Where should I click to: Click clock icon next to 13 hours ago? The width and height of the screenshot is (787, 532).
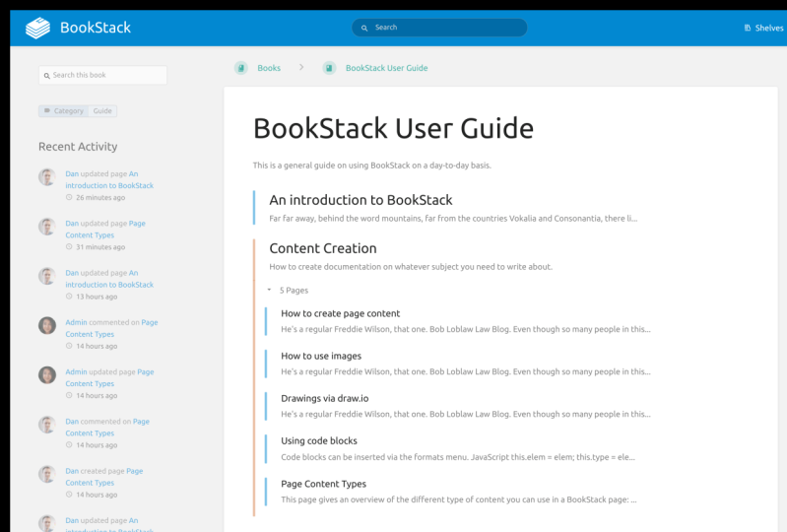tap(69, 297)
